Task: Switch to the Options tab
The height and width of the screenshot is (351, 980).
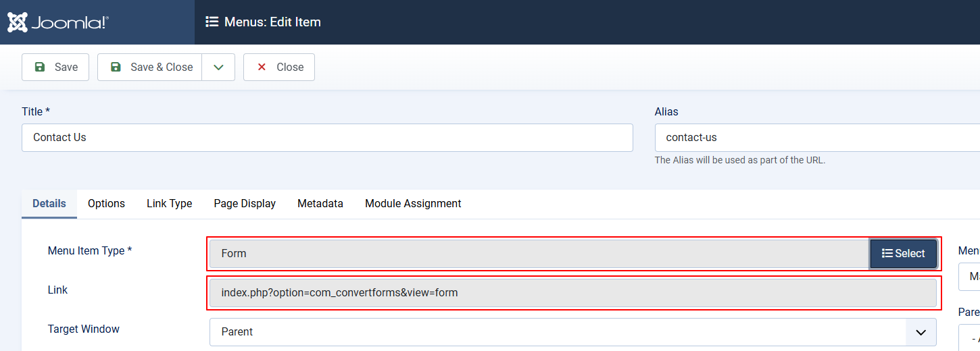Action: 106,204
